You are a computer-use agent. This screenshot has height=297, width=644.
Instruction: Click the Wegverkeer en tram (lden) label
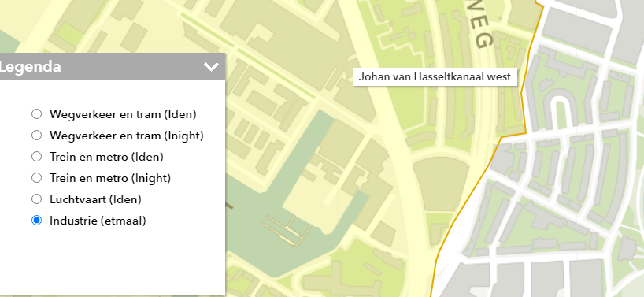coord(123,113)
